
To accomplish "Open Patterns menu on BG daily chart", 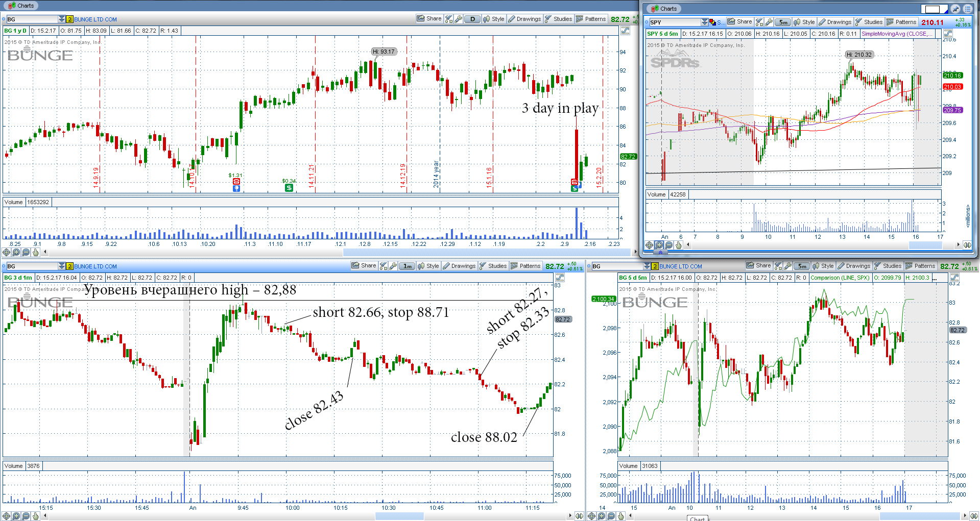I will click(591, 19).
